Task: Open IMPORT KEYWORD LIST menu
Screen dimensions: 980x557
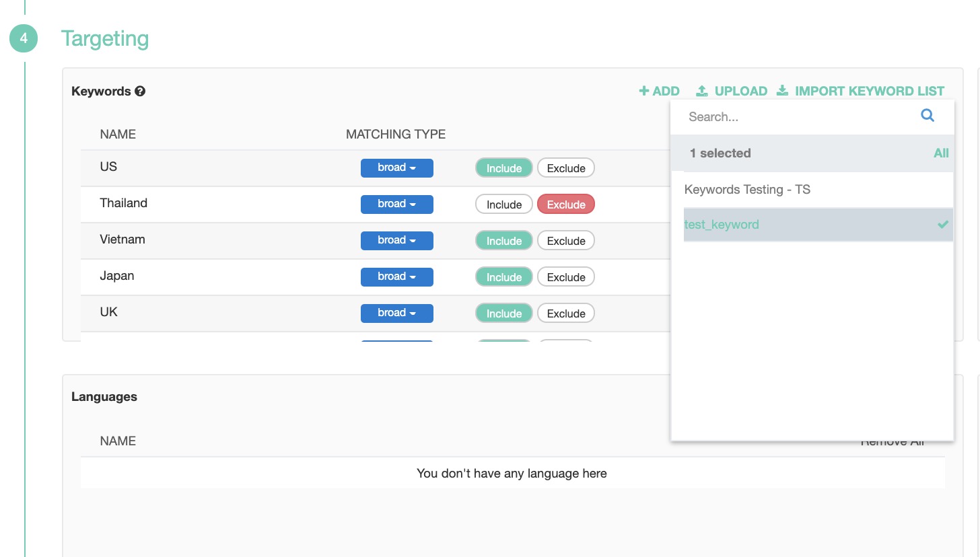Action: pyautogui.click(x=860, y=91)
